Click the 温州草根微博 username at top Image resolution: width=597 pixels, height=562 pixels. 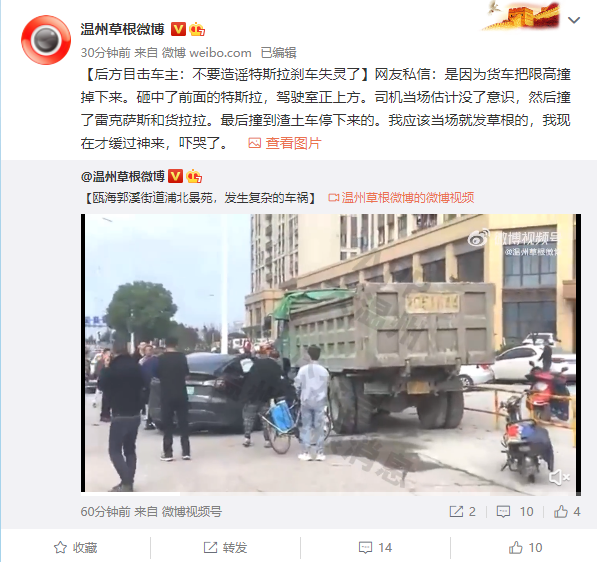(x=123, y=29)
